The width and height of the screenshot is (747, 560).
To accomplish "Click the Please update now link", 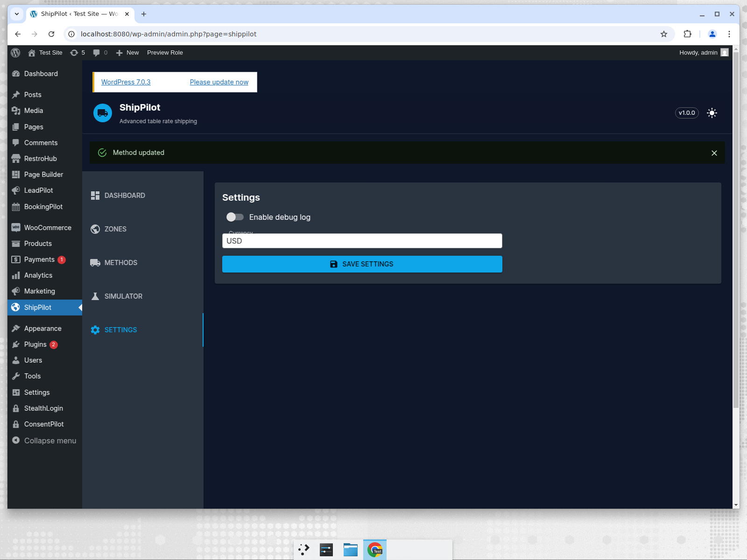I will pos(219,82).
